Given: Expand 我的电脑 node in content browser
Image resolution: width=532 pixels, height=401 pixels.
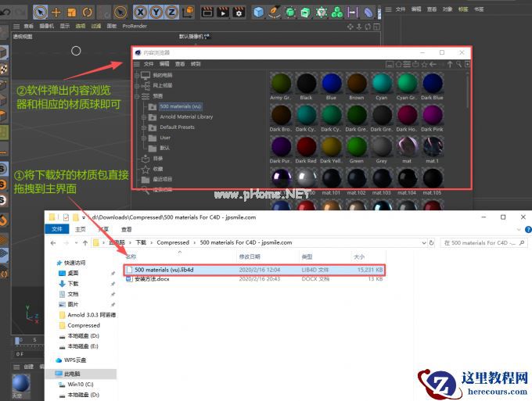Looking at the screenshot, I should coord(137,75).
